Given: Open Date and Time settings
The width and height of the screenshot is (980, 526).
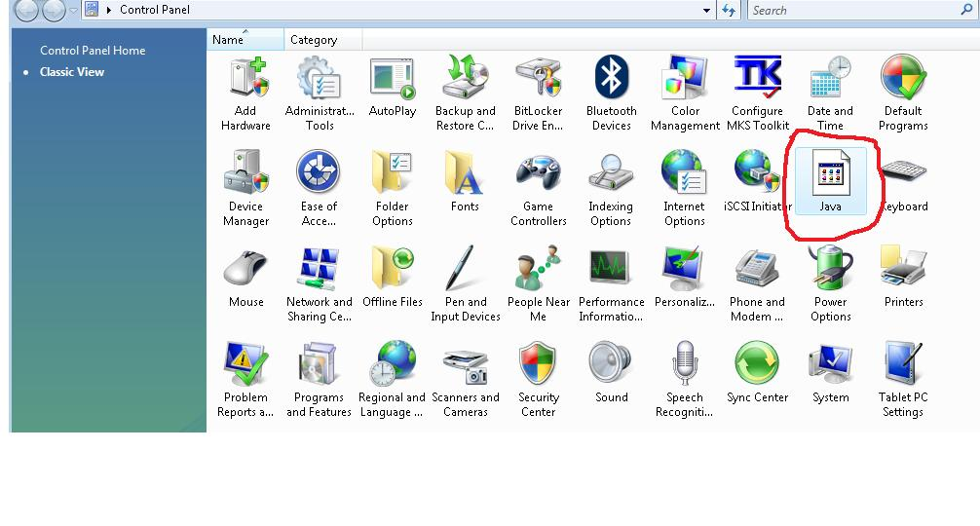Looking at the screenshot, I should 830,93.
